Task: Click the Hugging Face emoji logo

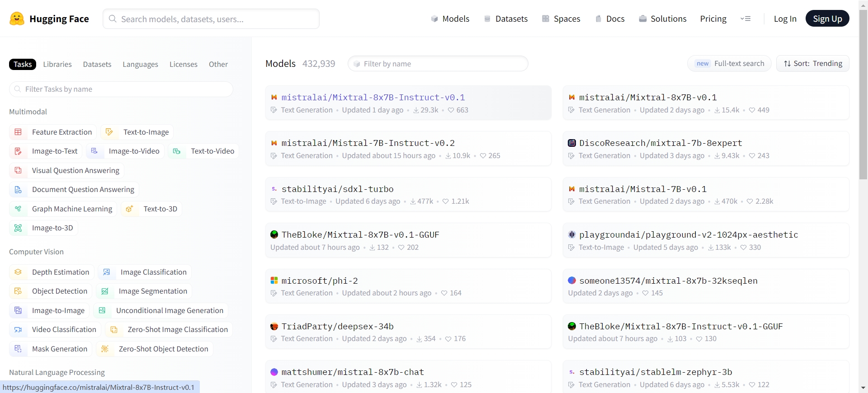Action: pyautogui.click(x=17, y=19)
